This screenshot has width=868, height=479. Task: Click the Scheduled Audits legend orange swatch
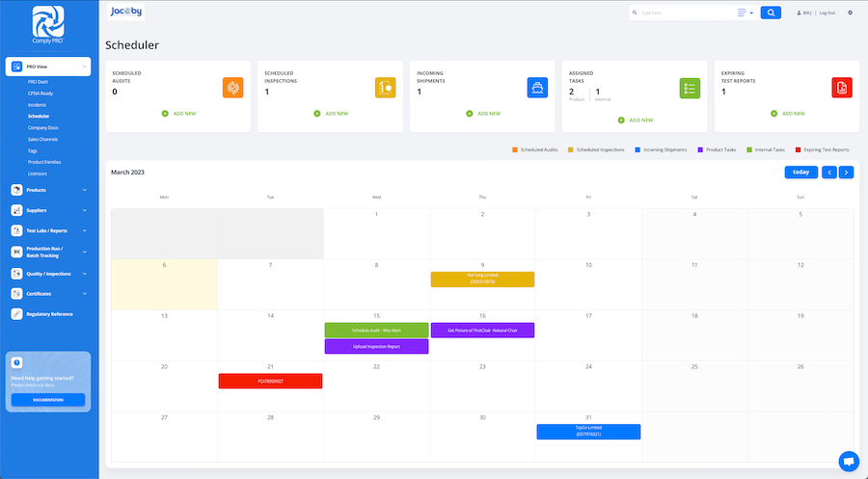point(515,150)
